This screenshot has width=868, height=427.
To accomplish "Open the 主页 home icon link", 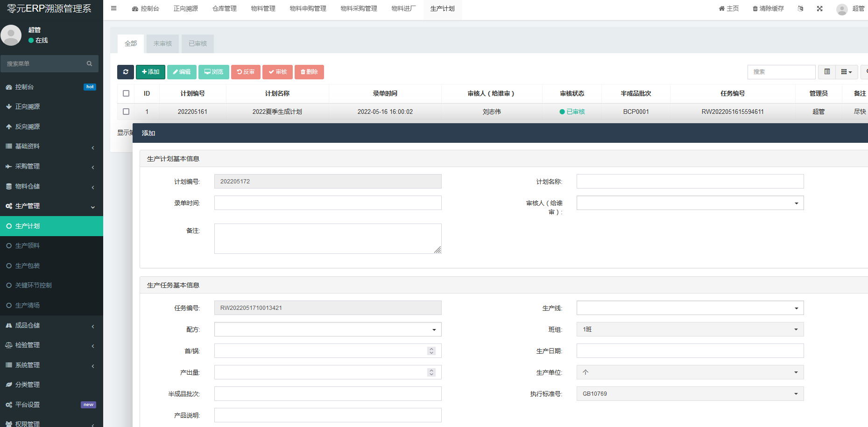I will [x=728, y=8].
